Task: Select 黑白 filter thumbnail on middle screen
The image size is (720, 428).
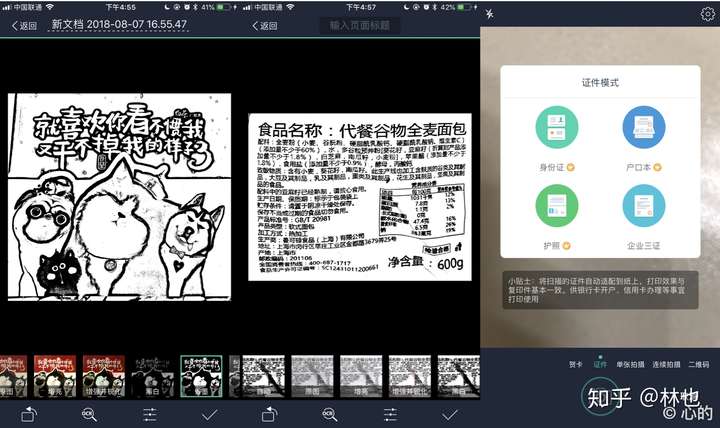Action: point(458,376)
